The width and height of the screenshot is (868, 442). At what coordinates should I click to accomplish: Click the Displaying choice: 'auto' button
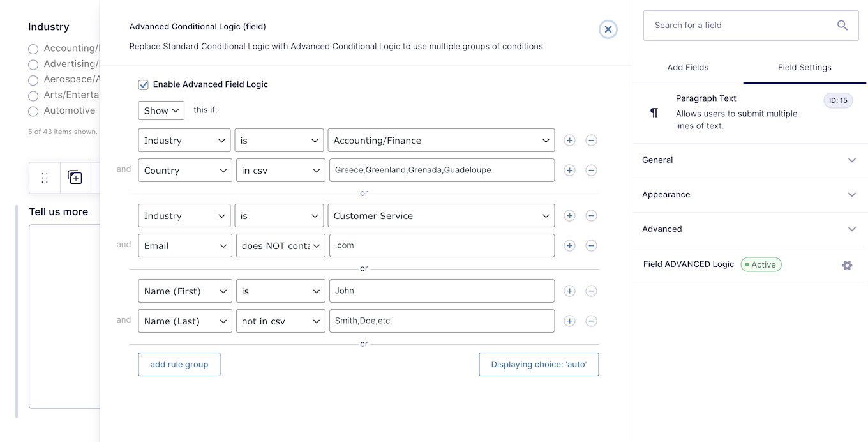539,365
